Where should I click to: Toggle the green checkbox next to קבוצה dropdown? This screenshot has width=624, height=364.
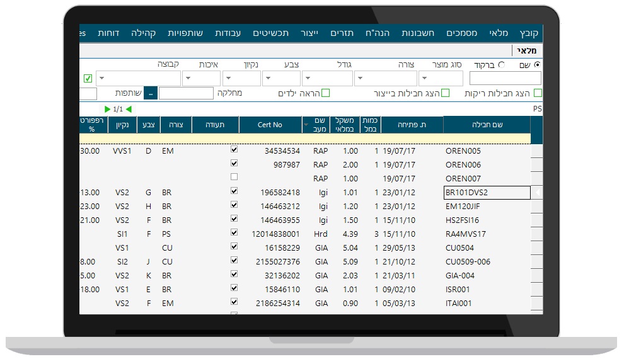coord(88,78)
